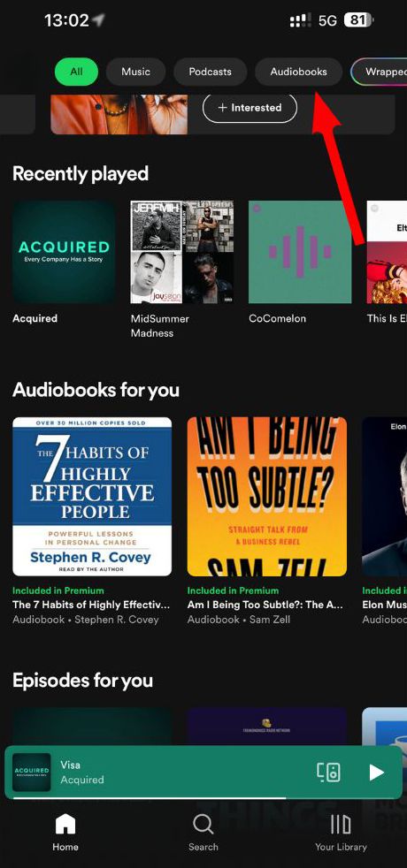Screen dimensions: 407x868
Task: Select the Audiobooks filter tab
Action: point(298,72)
